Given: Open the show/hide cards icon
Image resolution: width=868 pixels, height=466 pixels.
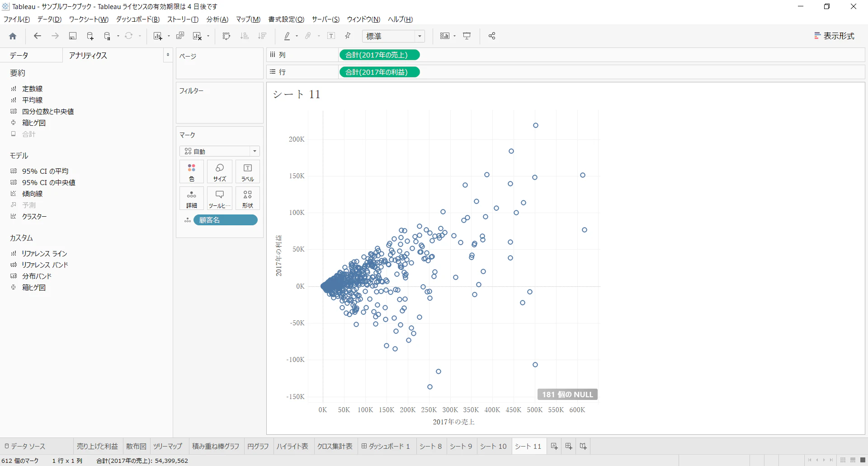Looking at the screenshot, I should pos(445,36).
